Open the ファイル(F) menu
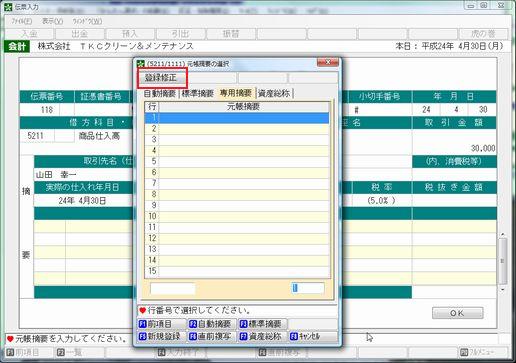Viewport: 516px width, 363px height. 22,21
